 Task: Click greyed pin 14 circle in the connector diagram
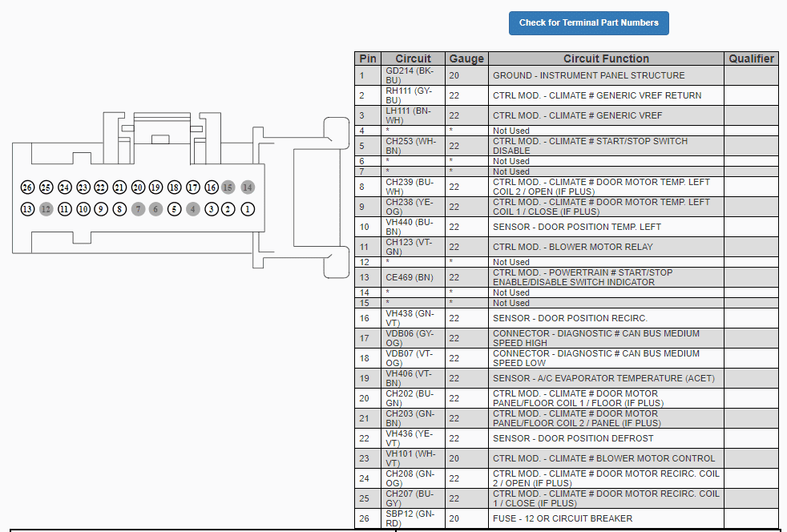coord(248,187)
